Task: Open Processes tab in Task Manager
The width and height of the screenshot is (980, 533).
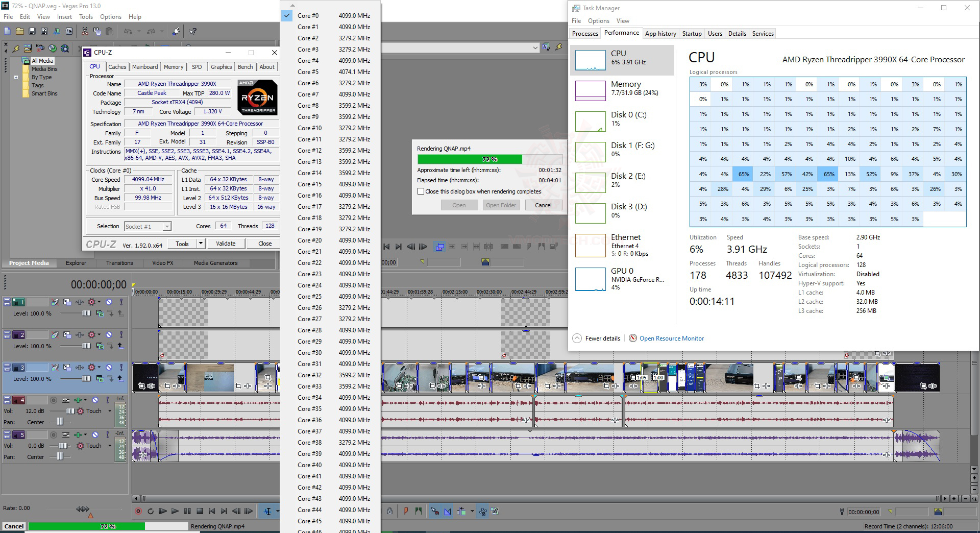Action: point(585,34)
